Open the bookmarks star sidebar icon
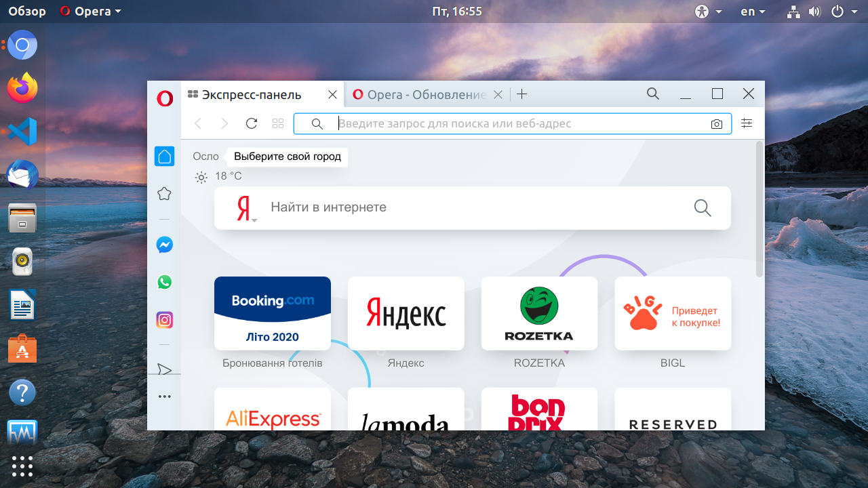The image size is (868, 488). (x=164, y=194)
